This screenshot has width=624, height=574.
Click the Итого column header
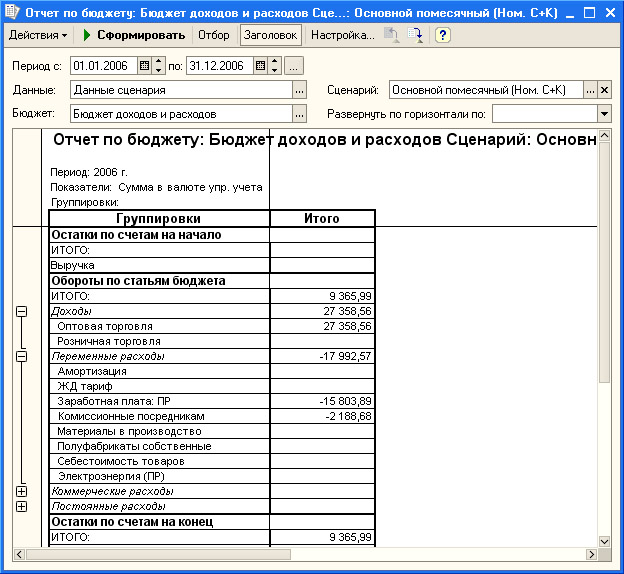click(x=322, y=219)
